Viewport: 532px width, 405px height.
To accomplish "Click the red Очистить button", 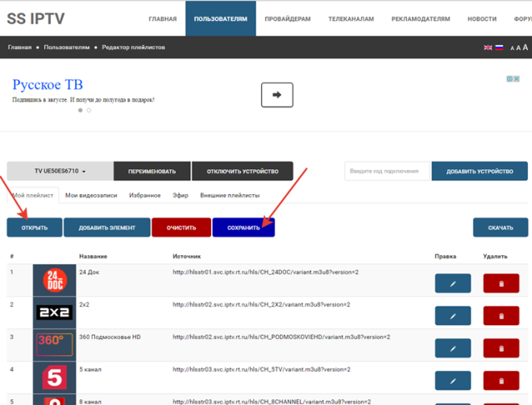I will click(181, 227).
